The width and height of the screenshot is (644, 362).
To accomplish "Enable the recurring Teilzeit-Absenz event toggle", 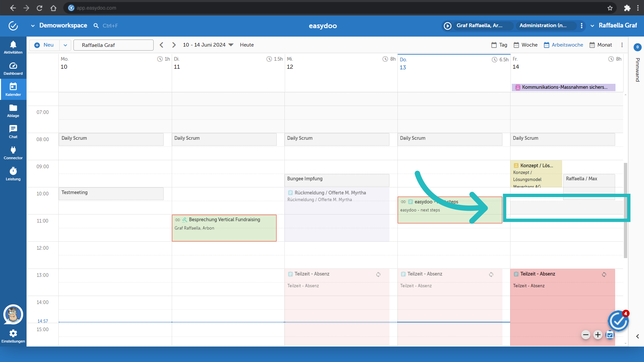I will coord(603,274).
